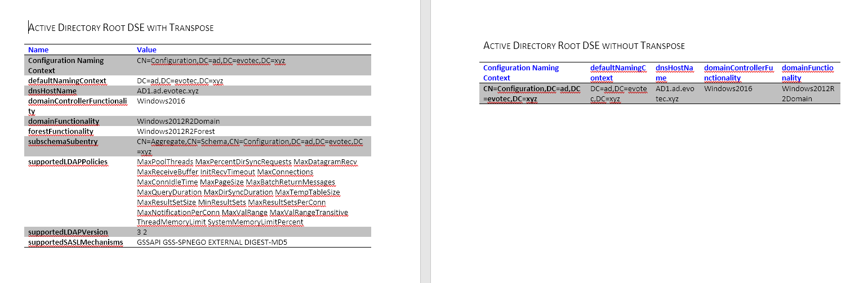Select the "Value" column header in left table
Image resolution: width=868 pixels, height=283 pixels.
146,50
